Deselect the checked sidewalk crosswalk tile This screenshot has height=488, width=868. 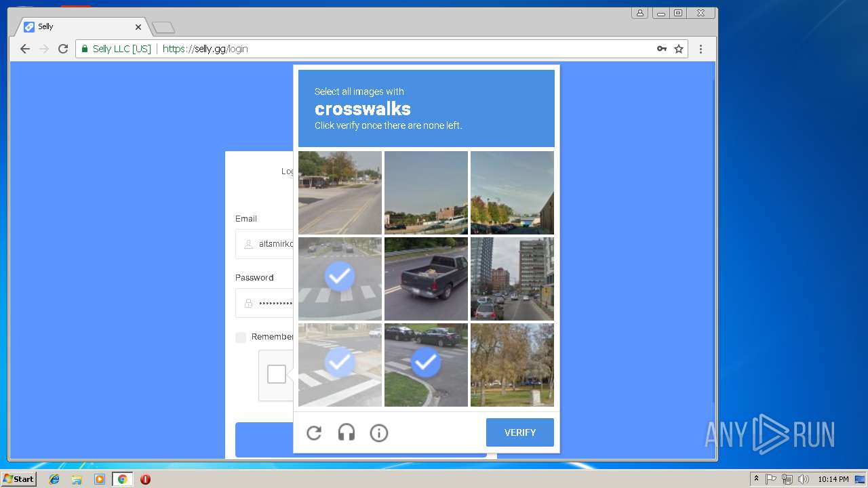[x=340, y=365]
